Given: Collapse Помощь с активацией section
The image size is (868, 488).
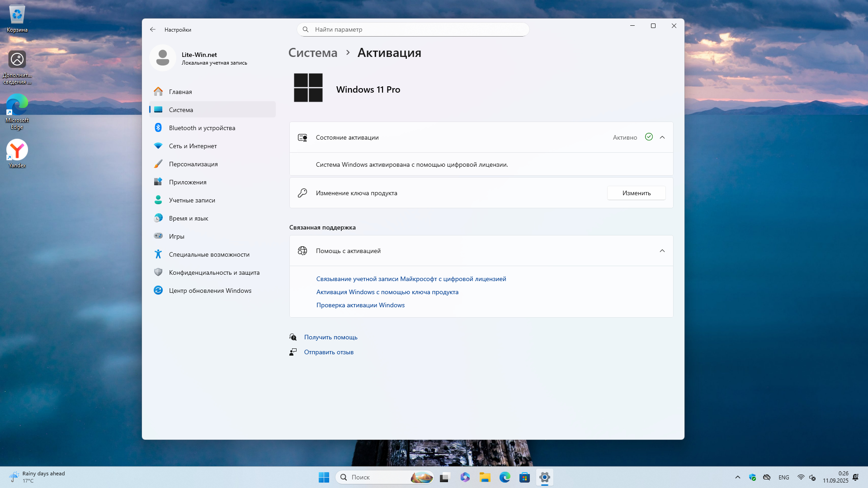Looking at the screenshot, I should (662, 251).
